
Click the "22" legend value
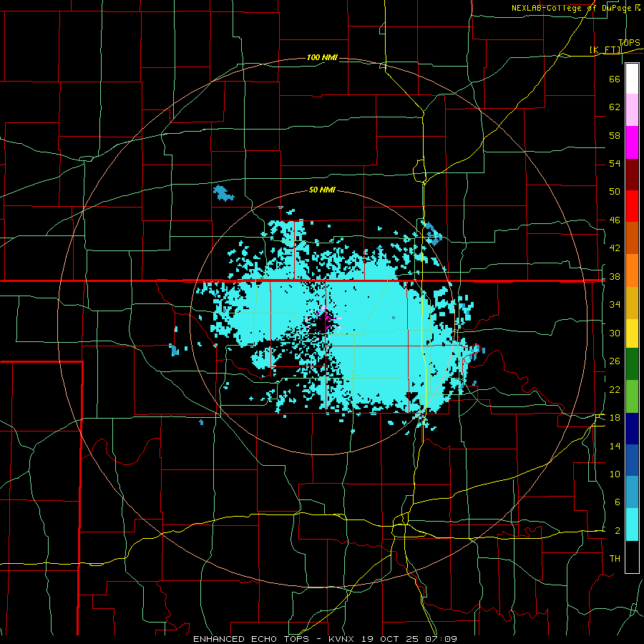[x=615, y=389]
